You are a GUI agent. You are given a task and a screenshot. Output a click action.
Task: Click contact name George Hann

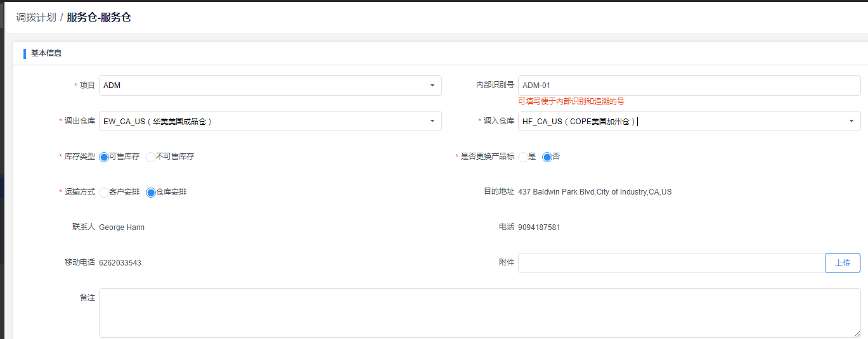pos(122,227)
